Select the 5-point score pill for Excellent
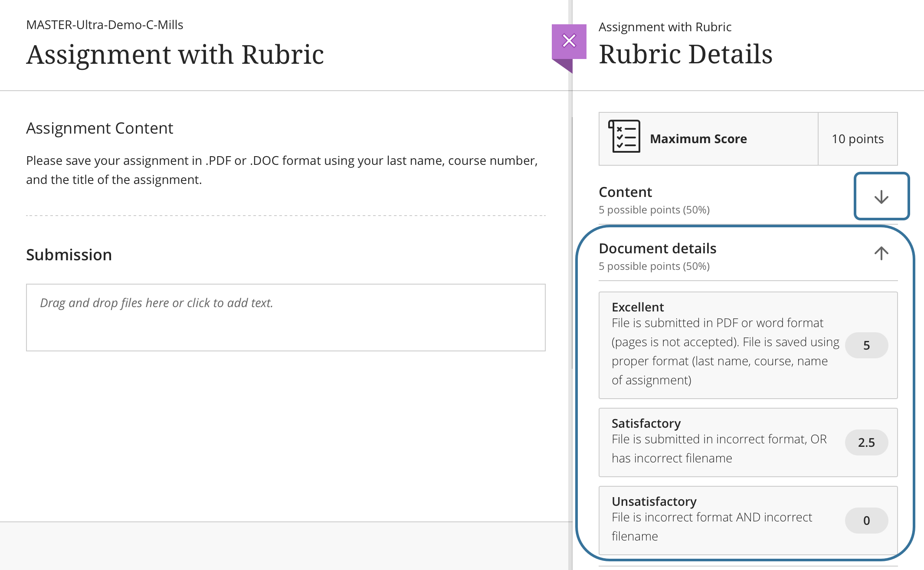The height and width of the screenshot is (570, 924). tap(866, 345)
